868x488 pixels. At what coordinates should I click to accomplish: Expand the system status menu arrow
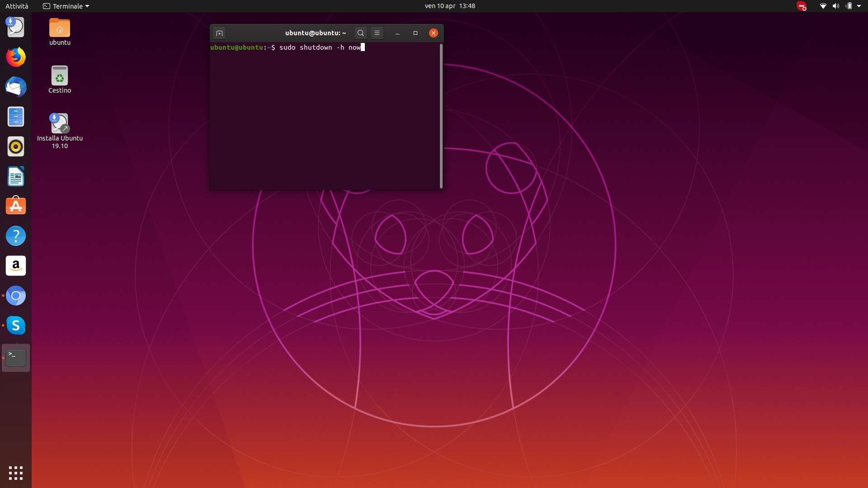859,6
